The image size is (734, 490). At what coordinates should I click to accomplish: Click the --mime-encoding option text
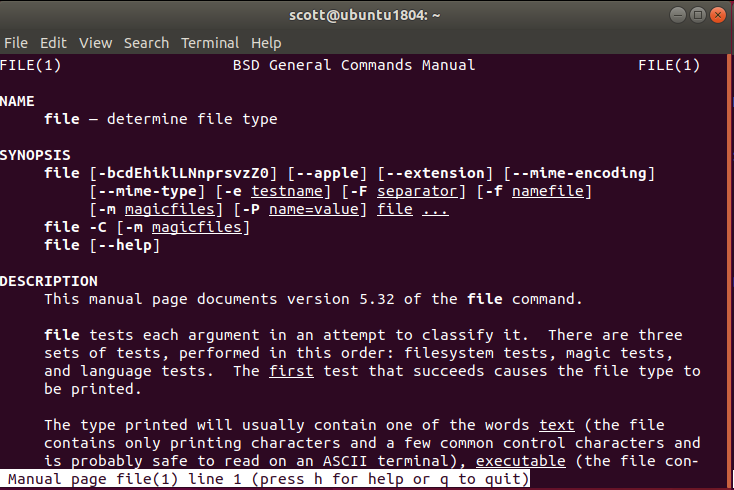coord(580,173)
